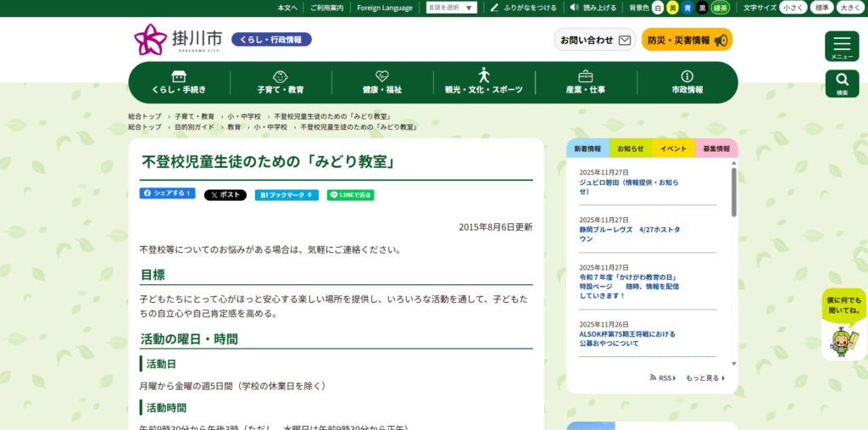The width and height of the screenshot is (868, 430).
Task: Set background color to 白
Action: click(x=658, y=8)
